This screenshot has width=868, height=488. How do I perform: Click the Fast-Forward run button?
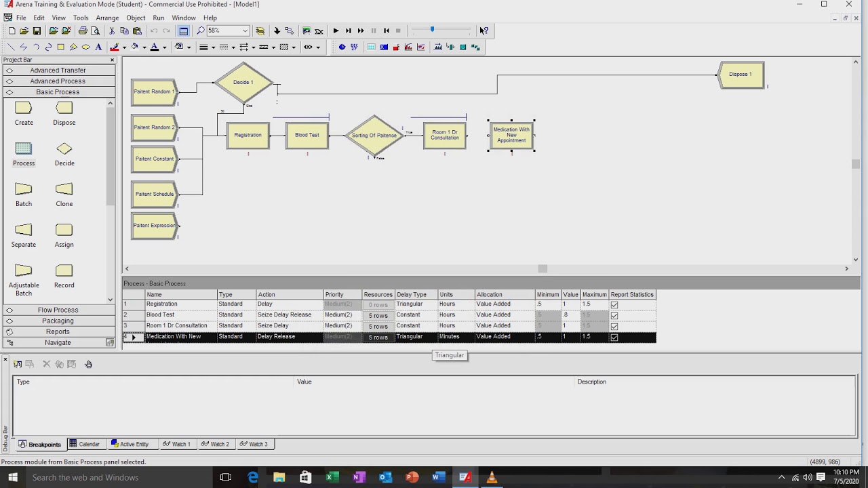pos(361,30)
